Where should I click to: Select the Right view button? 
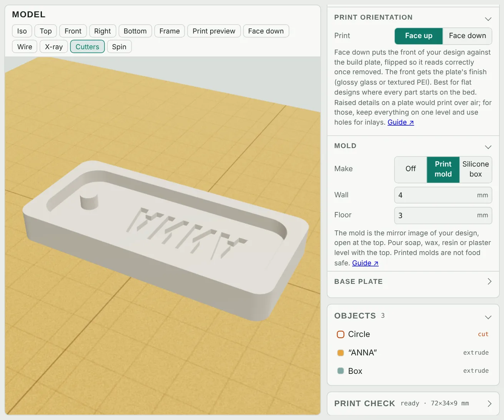(x=103, y=31)
